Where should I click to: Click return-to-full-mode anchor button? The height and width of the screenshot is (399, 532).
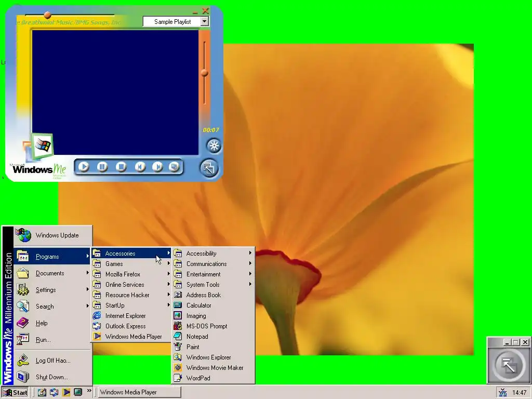click(509, 365)
